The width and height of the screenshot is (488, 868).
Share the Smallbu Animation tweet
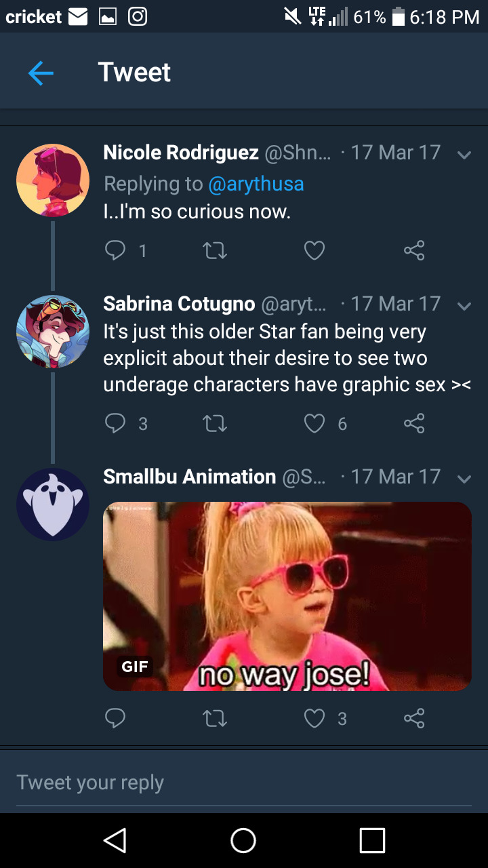pos(414,718)
